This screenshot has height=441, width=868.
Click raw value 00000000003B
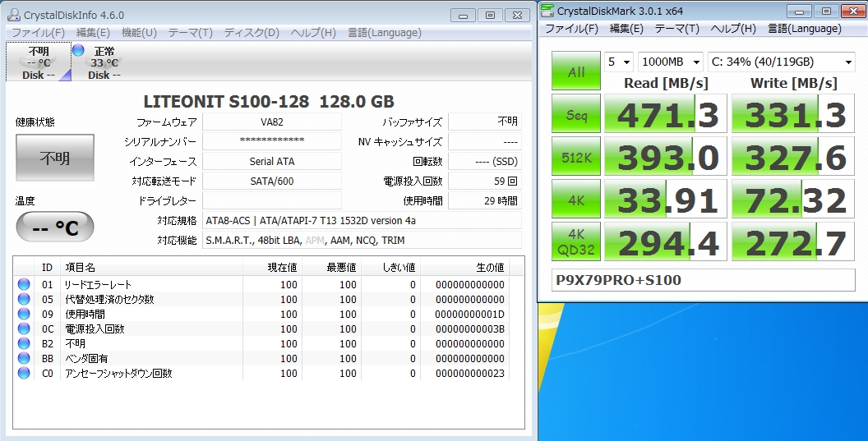pyautogui.click(x=470, y=329)
